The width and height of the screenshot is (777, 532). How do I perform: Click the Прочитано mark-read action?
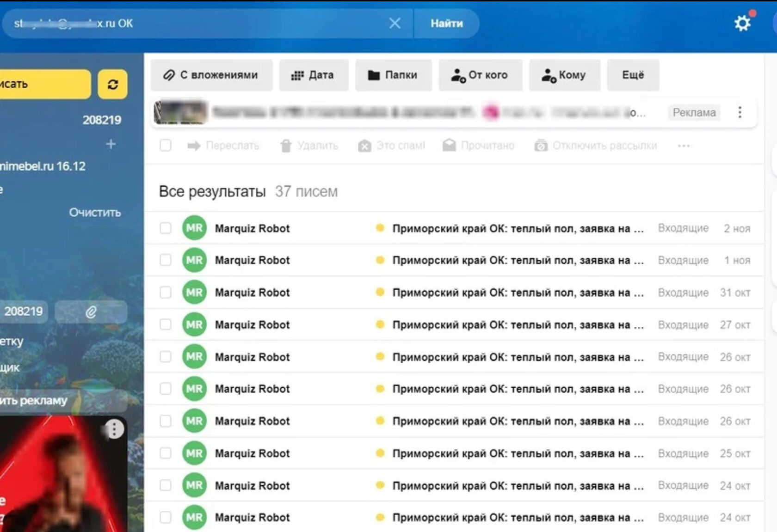click(478, 146)
